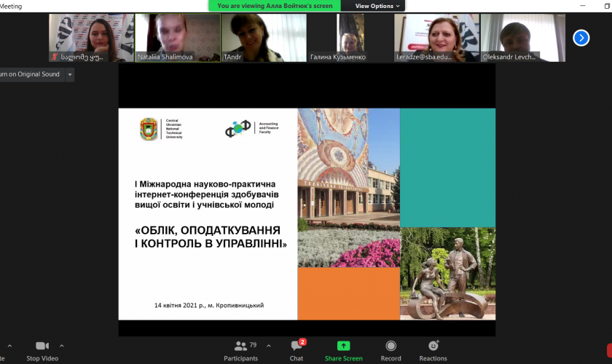Toggle Turn on Original Sound
612x364 pixels.
tap(29, 74)
